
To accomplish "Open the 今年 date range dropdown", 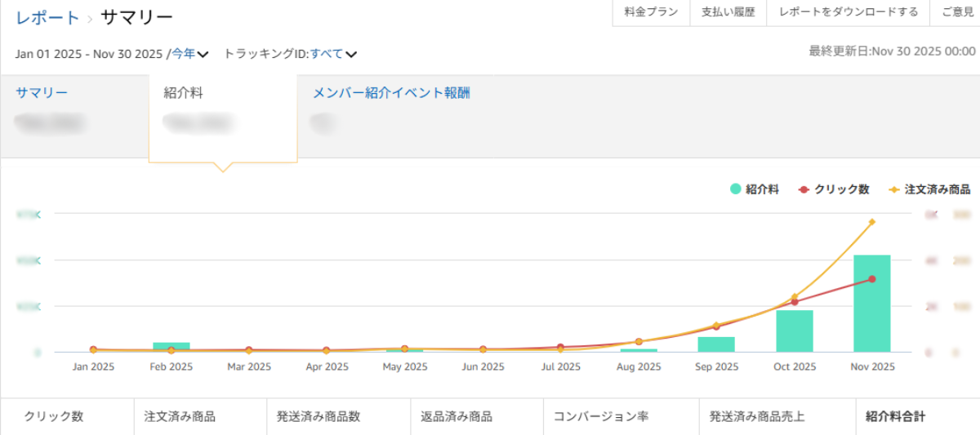I will 189,55.
